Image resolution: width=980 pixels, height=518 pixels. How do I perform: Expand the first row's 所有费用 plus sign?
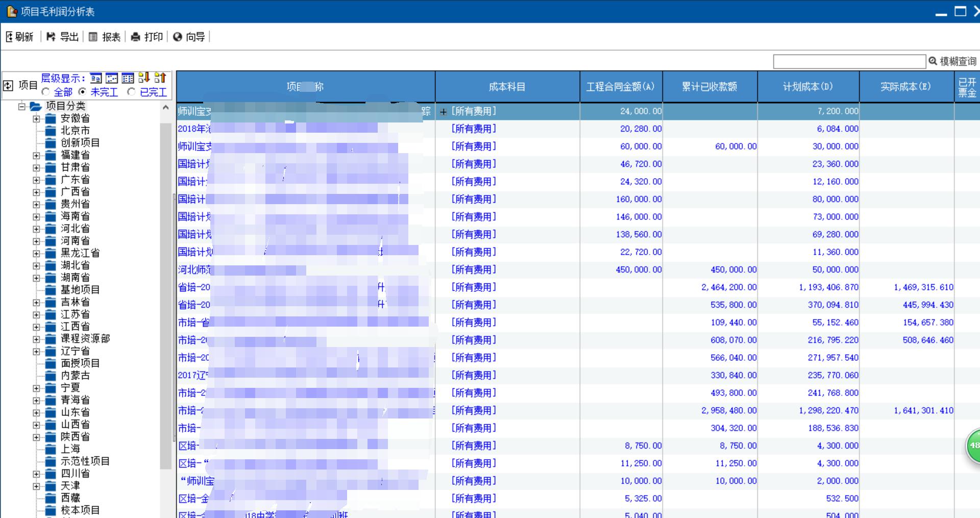pyautogui.click(x=444, y=112)
